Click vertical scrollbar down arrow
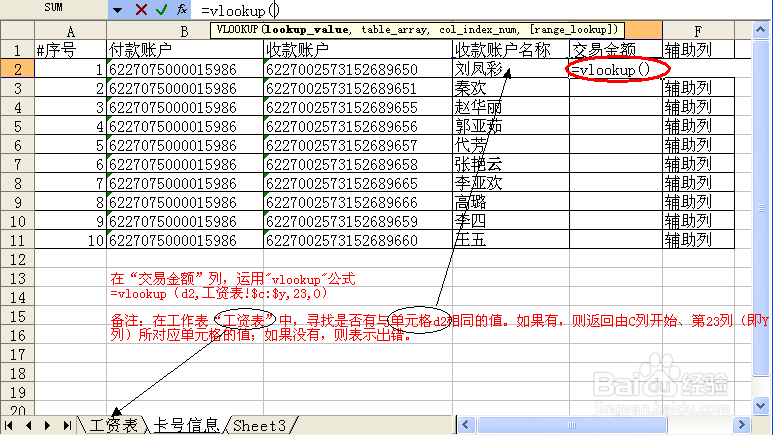This screenshot has width=773, height=435. click(x=761, y=406)
